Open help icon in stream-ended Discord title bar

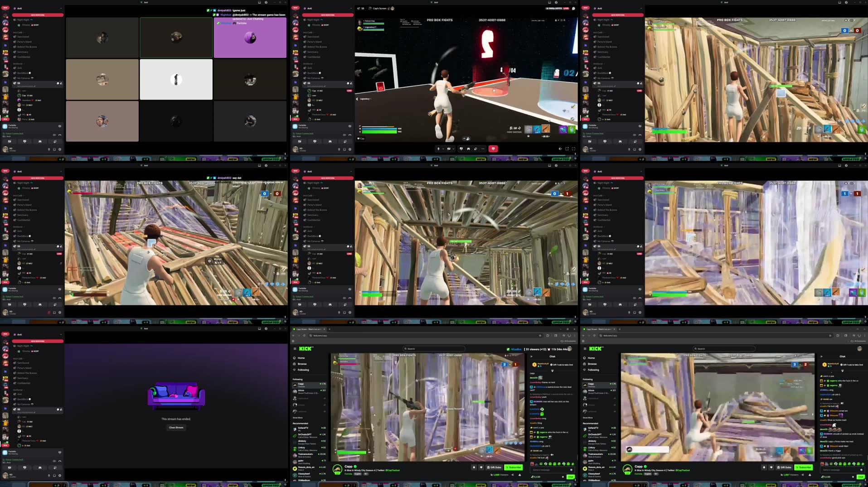pos(266,328)
